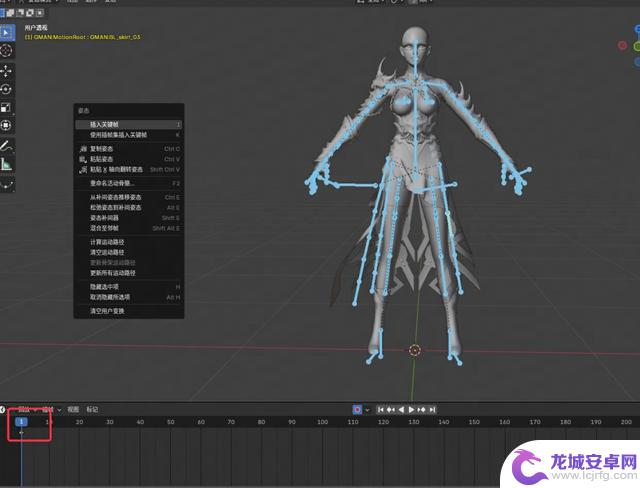Open the timeline playback dropdown
This screenshot has width=640, height=488.
[27, 409]
